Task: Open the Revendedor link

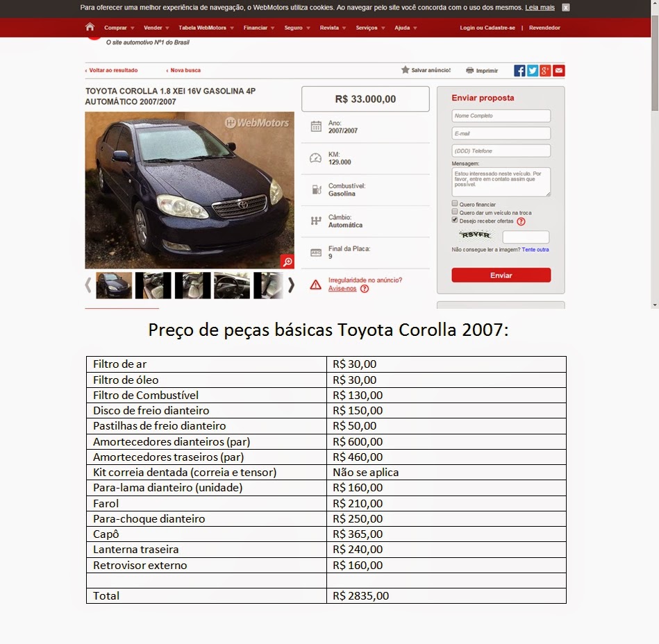Action: tap(544, 28)
